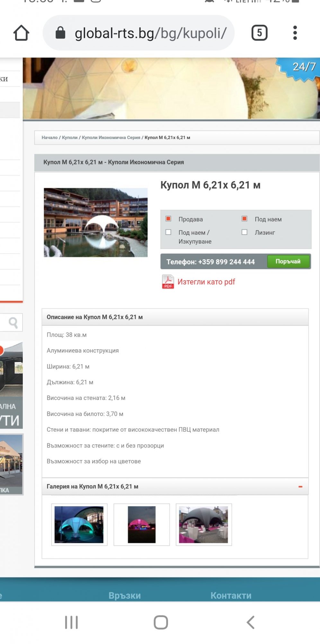Toggle the Под наем checkbox
The width and height of the screenshot is (320, 644).
(x=244, y=219)
